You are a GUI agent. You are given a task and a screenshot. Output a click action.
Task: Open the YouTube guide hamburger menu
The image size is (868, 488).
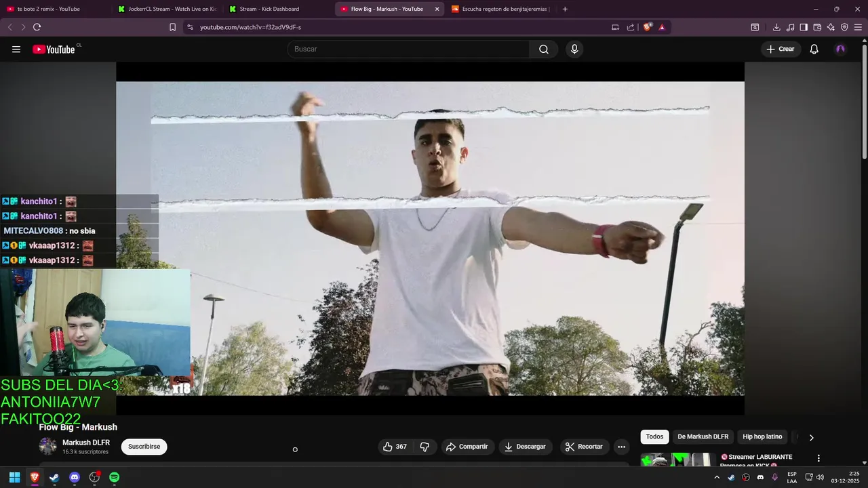point(16,49)
